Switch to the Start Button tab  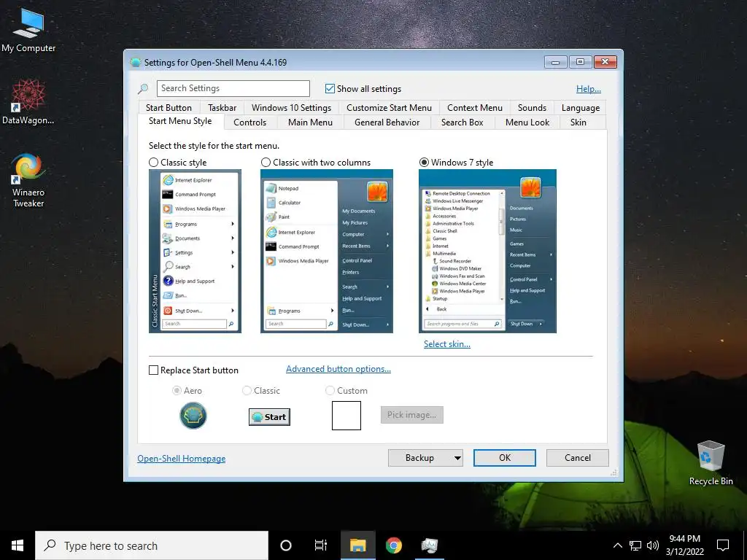(x=169, y=108)
